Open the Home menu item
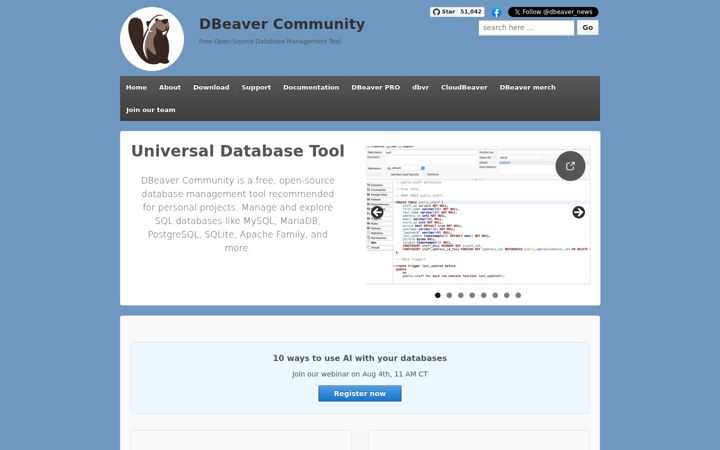 tap(136, 87)
